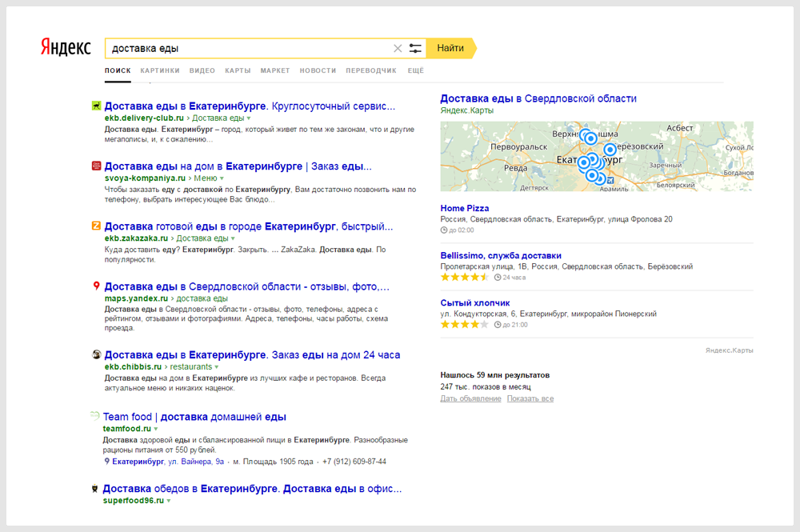Image resolution: width=800 pixels, height=532 pixels.
Task: Click Показать все link
Action: tap(530, 399)
